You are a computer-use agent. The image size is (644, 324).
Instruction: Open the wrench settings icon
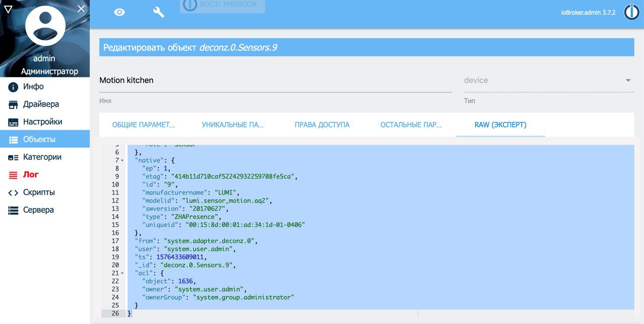pos(158,12)
